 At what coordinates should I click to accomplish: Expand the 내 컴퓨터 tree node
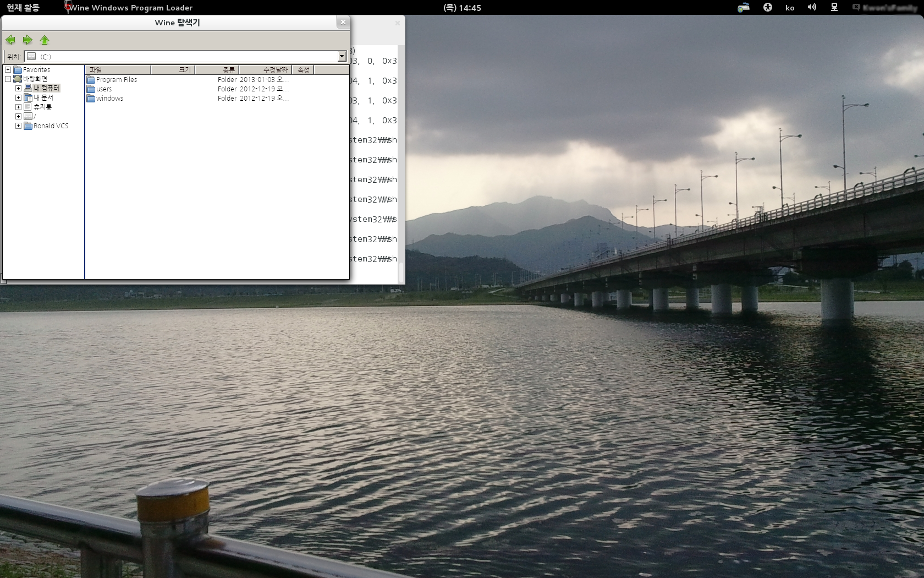pyautogui.click(x=18, y=88)
